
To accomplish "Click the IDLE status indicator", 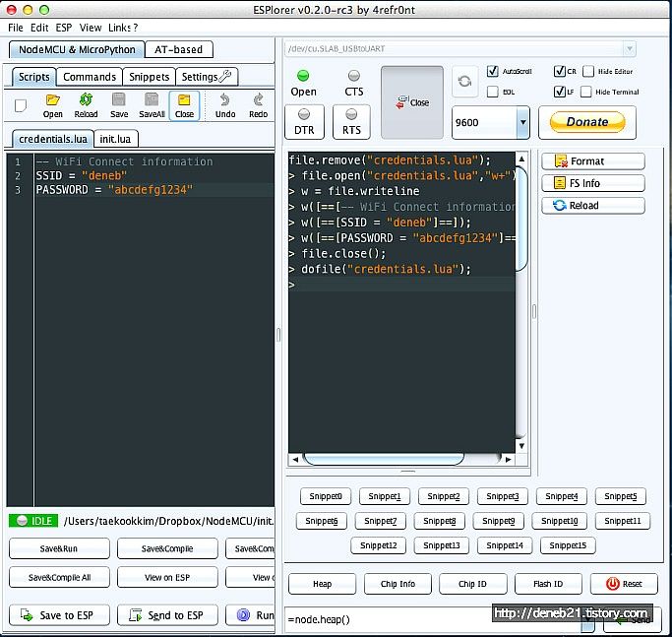I will coord(33,521).
